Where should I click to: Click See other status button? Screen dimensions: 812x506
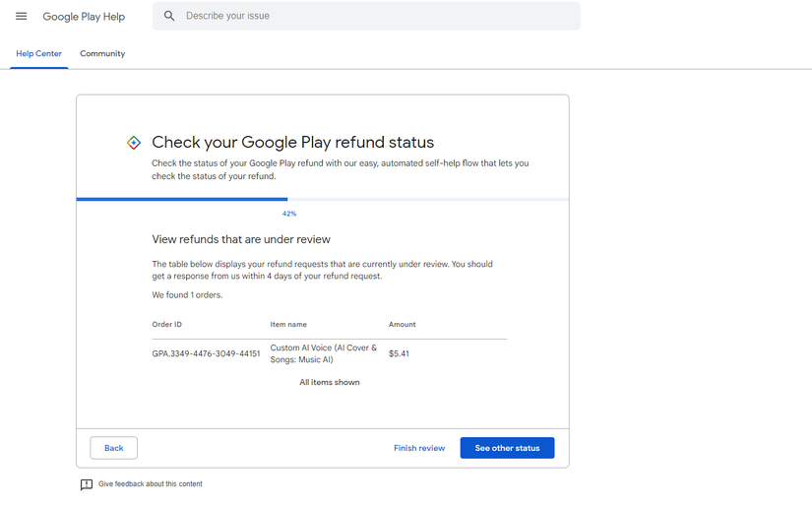pos(507,448)
